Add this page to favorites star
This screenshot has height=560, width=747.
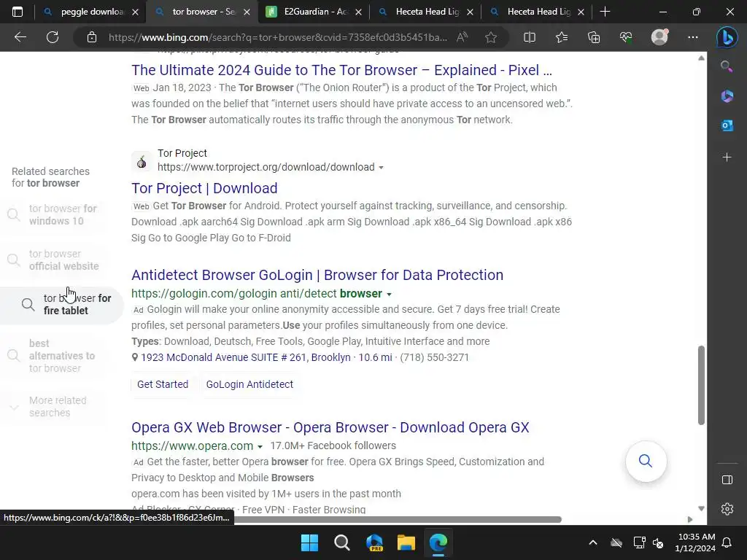pyautogui.click(x=491, y=37)
